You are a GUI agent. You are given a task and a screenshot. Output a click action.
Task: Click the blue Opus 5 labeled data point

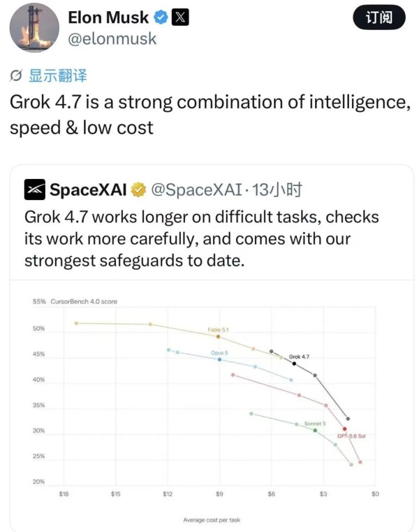tap(220, 359)
